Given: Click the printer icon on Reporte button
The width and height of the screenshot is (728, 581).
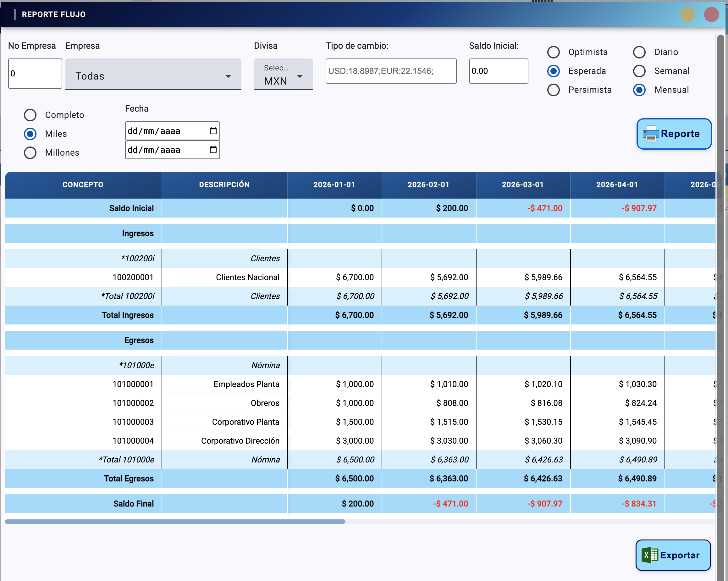Looking at the screenshot, I should 650,134.
